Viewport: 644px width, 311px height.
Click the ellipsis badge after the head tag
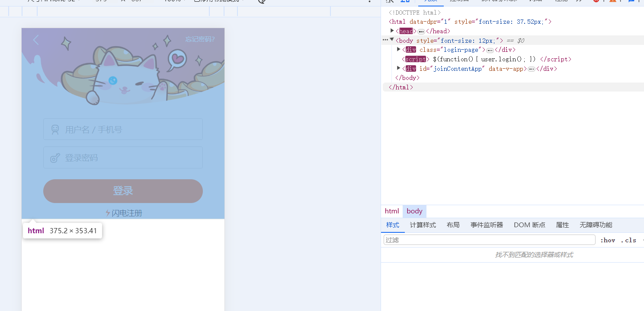click(x=421, y=32)
